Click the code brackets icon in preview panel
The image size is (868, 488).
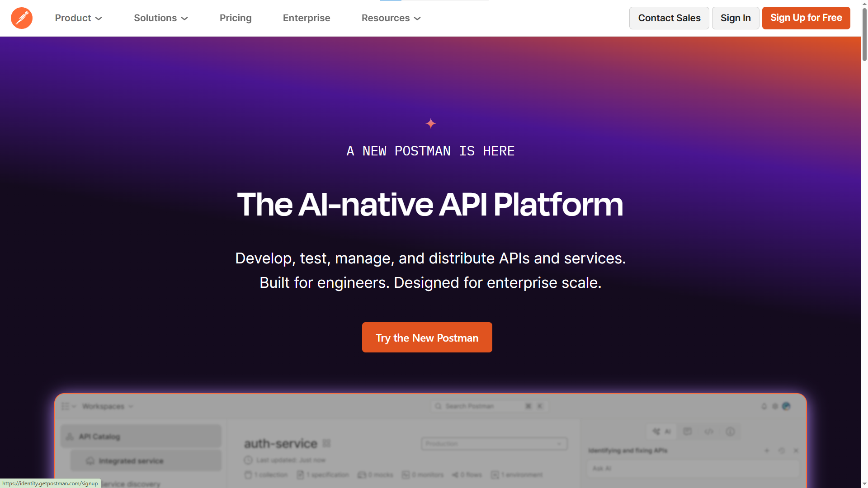[x=709, y=432]
